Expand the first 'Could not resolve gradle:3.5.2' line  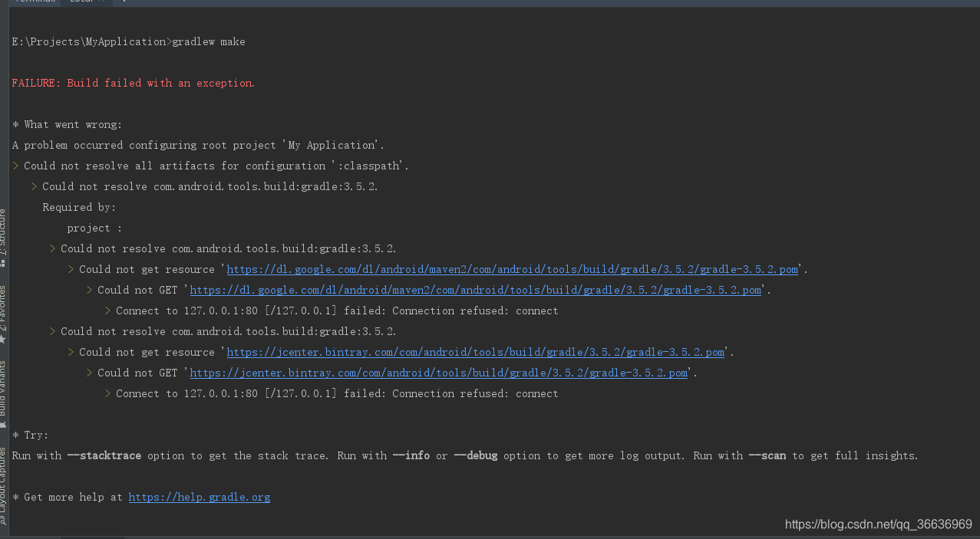coord(32,186)
